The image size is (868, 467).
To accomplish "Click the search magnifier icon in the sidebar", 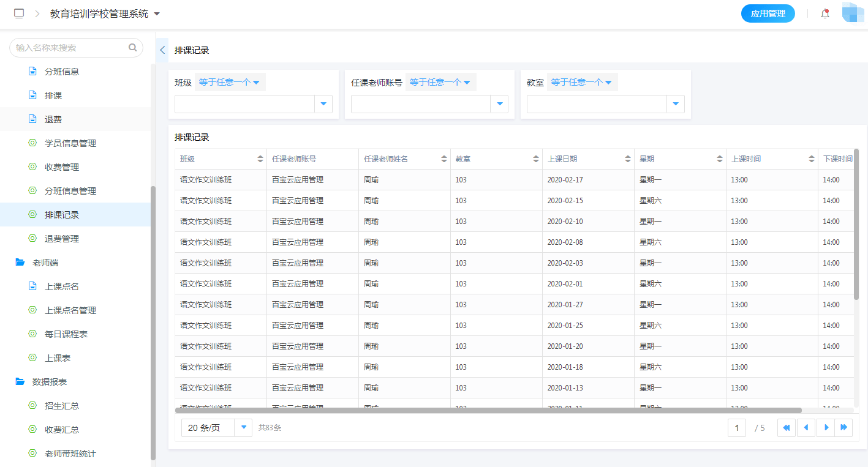I will click(x=132, y=47).
